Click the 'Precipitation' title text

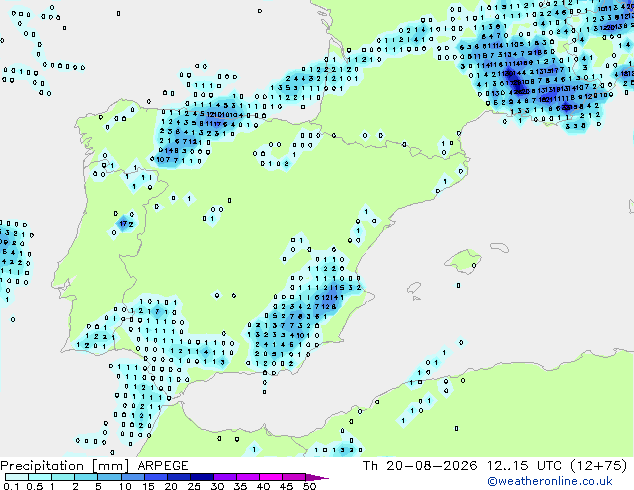coord(42,466)
